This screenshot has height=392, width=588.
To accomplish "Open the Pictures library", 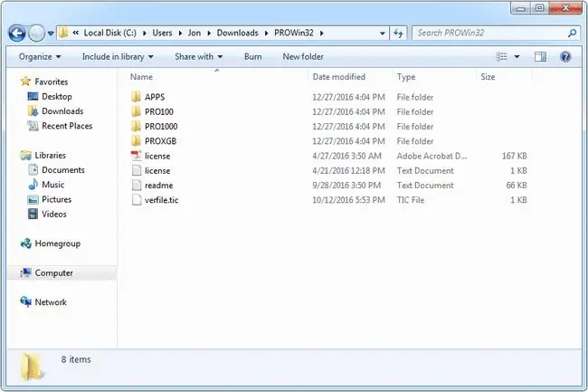I will (x=56, y=199).
